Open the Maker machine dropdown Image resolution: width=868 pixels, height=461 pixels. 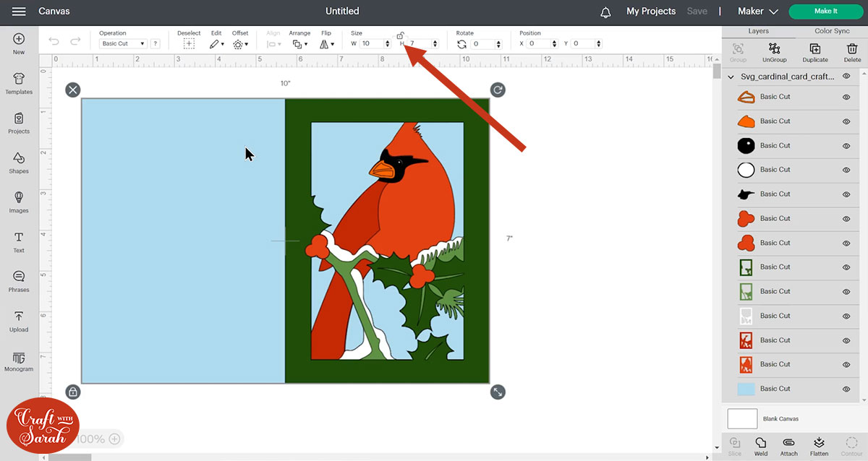click(x=757, y=12)
